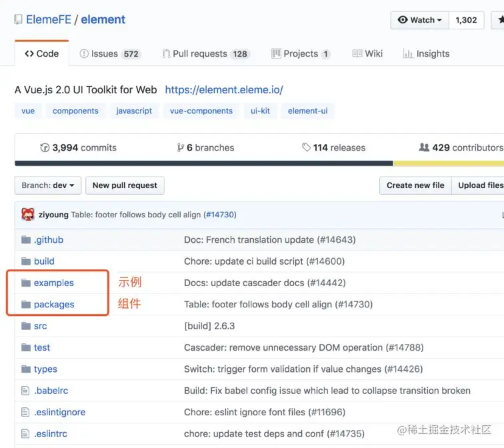Screen dimensions: 504x448
Task: Click 'Chore: update ci build script (#14600)' message
Action: point(264,261)
